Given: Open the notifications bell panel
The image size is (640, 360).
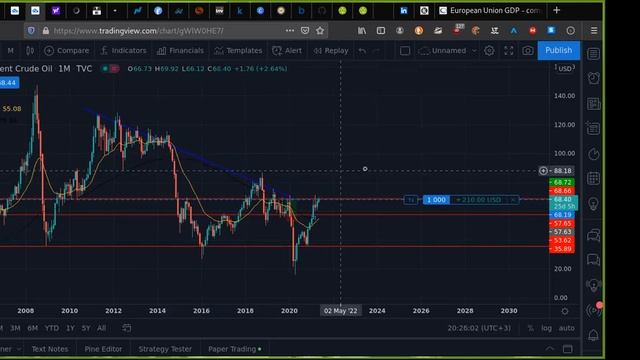Looking at the screenshot, I should pos(593,336).
